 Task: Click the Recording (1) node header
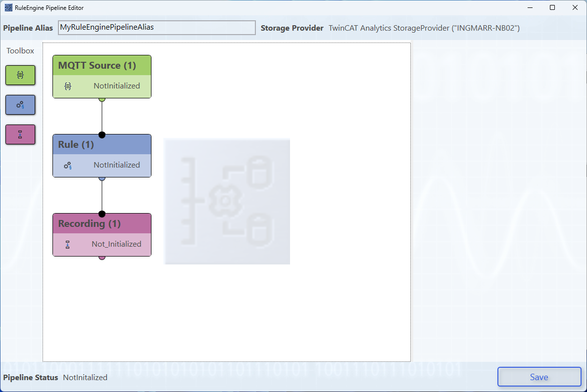[102, 223]
